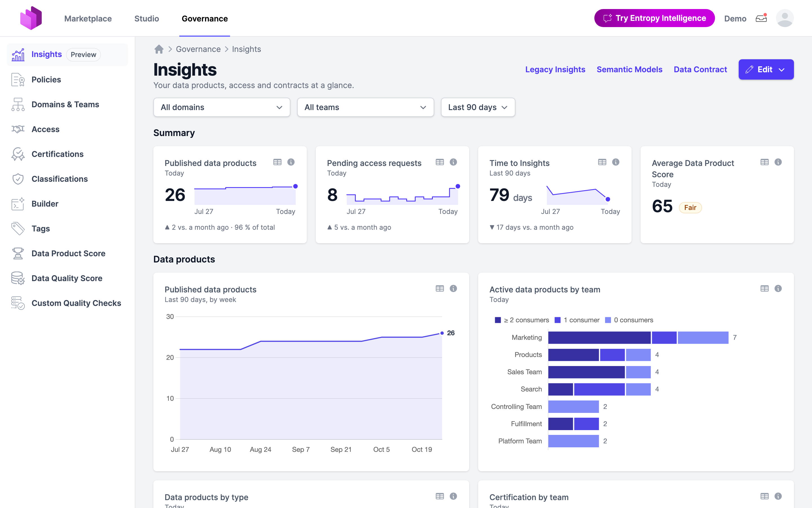812x508 pixels.
Task: Open the All teams dropdown
Action: pos(365,107)
